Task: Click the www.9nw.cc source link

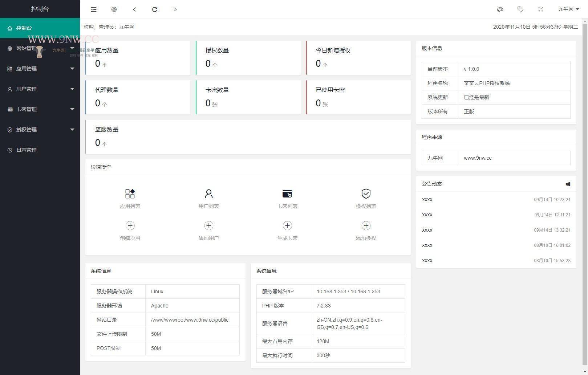Action: pyautogui.click(x=478, y=158)
